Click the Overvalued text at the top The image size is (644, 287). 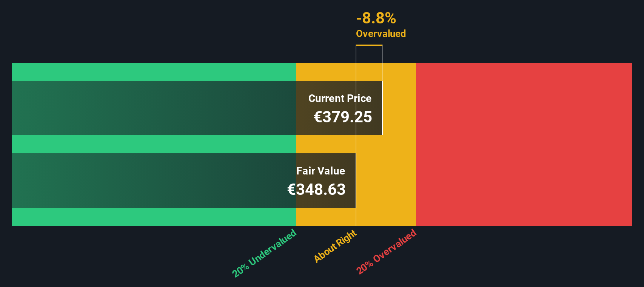(381, 34)
